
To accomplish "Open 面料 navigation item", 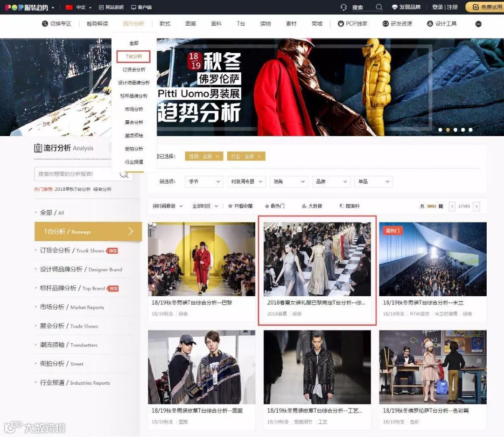I will 216,24.
